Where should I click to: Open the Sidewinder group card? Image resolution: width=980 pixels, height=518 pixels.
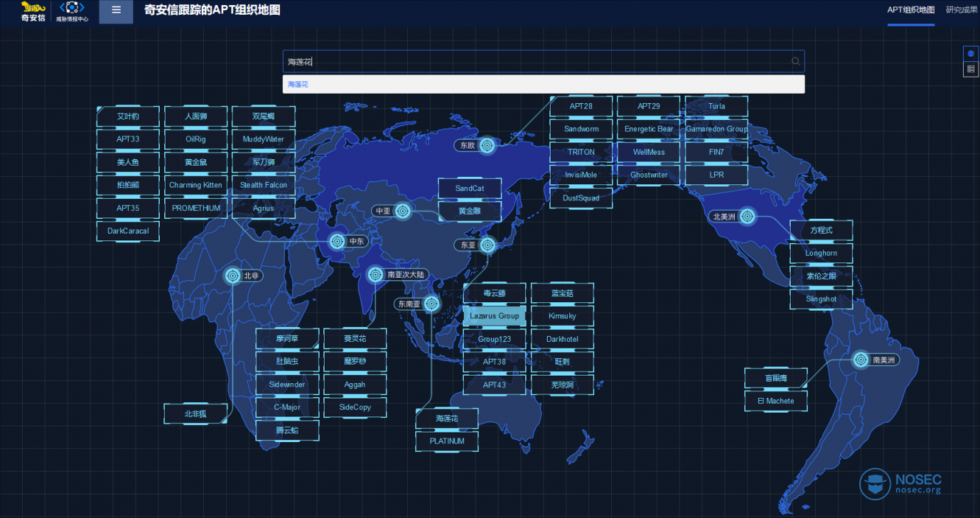[x=287, y=385]
